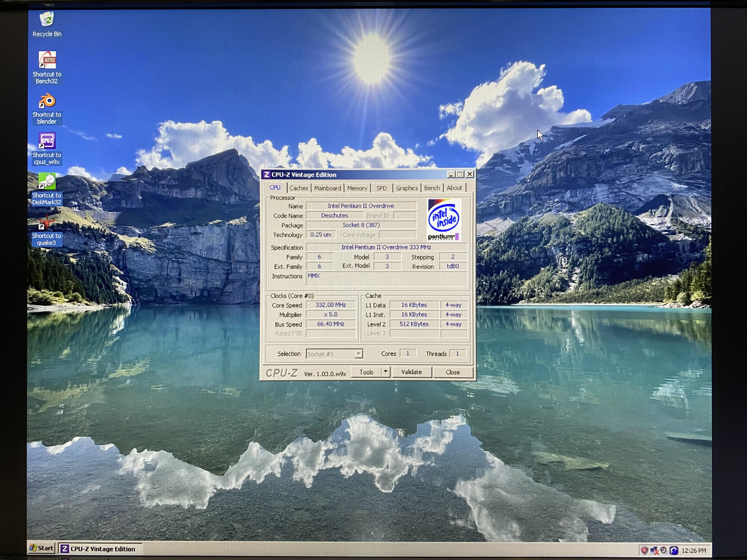Image resolution: width=747 pixels, height=560 pixels.
Task: Click the red shield tray icon
Action: tap(644, 551)
